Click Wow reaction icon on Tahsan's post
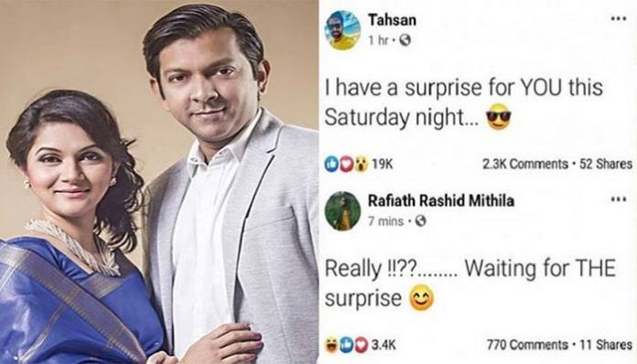The image size is (637, 364). pos(360,164)
